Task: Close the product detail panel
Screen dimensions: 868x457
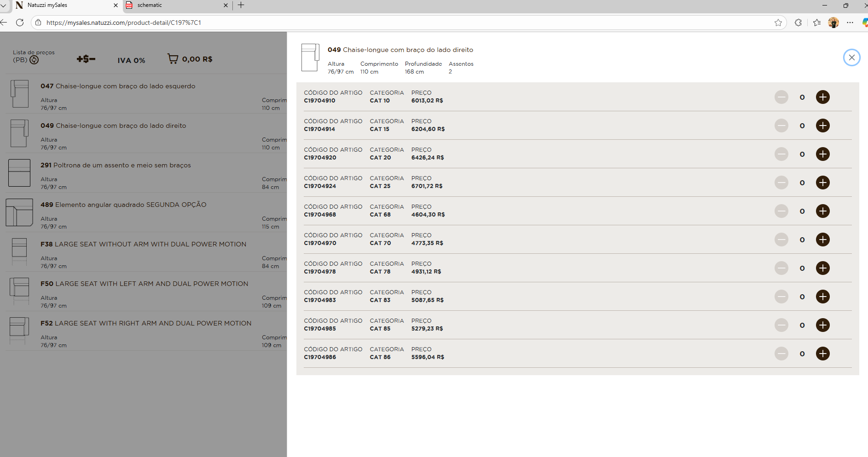Action: 851,57
